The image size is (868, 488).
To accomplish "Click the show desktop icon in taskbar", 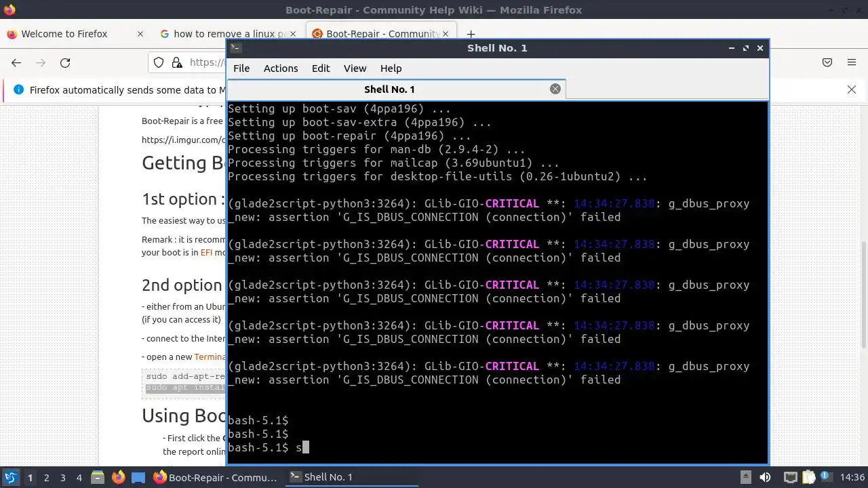I will click(138, 477).
